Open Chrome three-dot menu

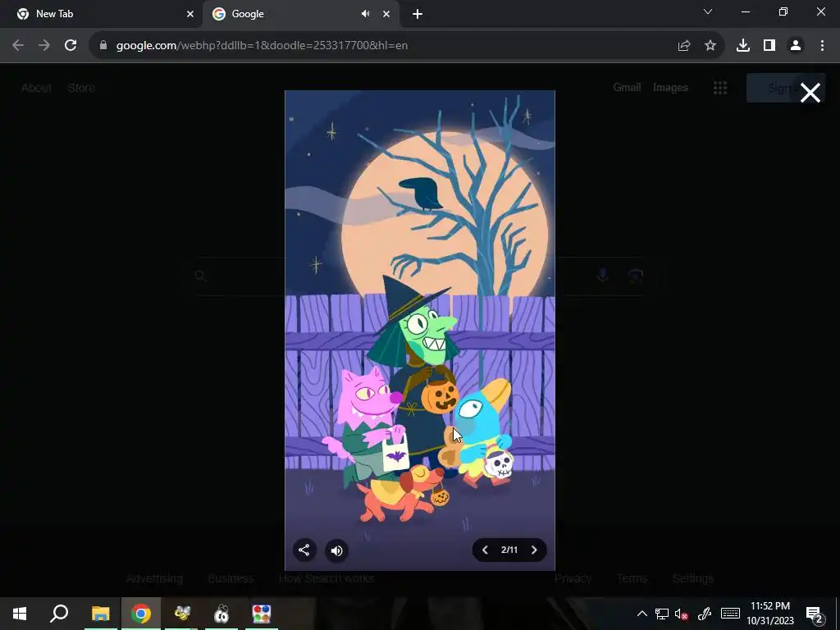(822, 46)
